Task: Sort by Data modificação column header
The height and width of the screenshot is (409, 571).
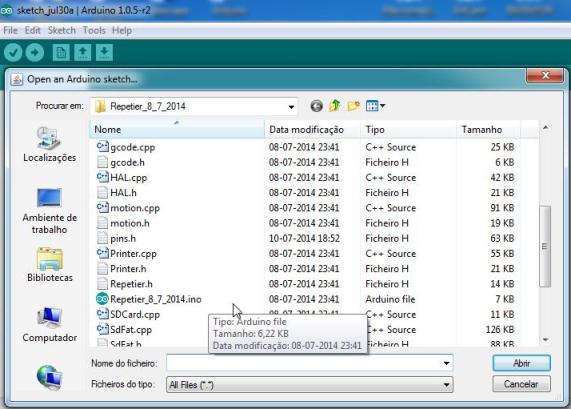Action: tap(313, 130)
